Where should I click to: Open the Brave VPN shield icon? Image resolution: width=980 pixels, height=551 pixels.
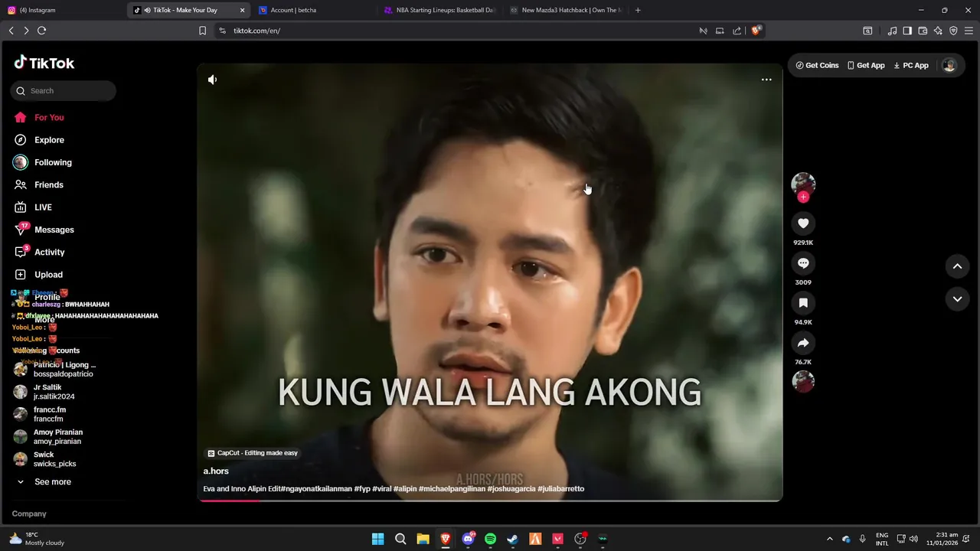tap(953, 31)
